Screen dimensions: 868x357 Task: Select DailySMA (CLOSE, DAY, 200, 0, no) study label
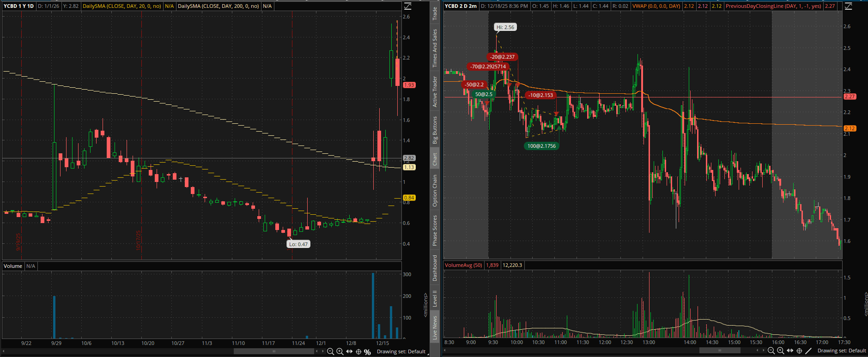click(x=219, y=6)
